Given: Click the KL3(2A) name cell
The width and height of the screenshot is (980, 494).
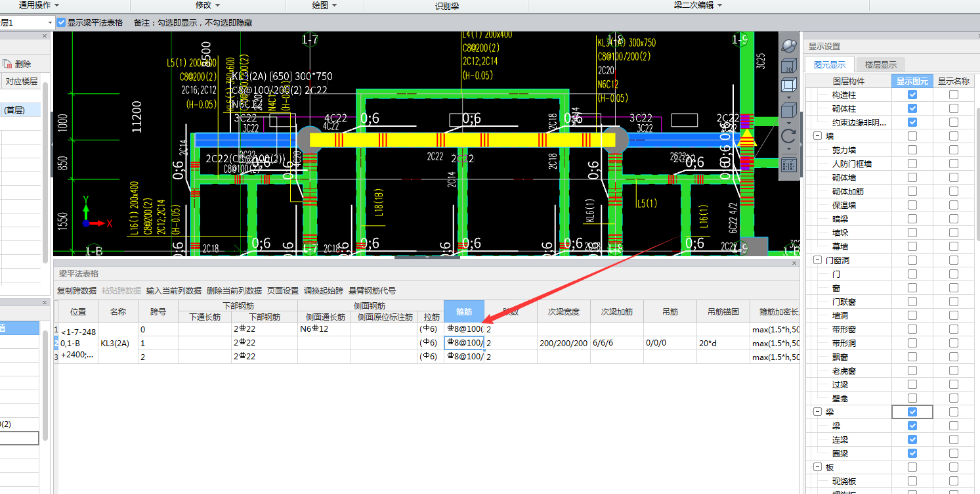Looking at the screenshot, I should tap(117, 343).
